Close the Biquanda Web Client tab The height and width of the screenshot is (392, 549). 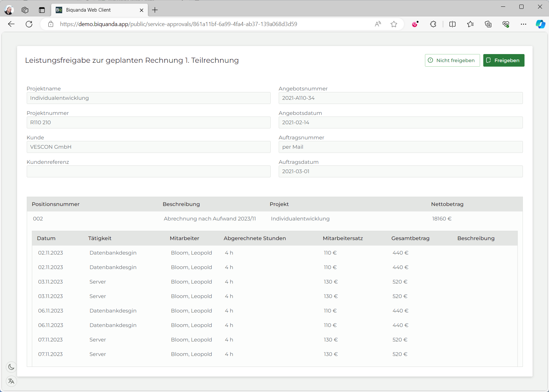141,10
